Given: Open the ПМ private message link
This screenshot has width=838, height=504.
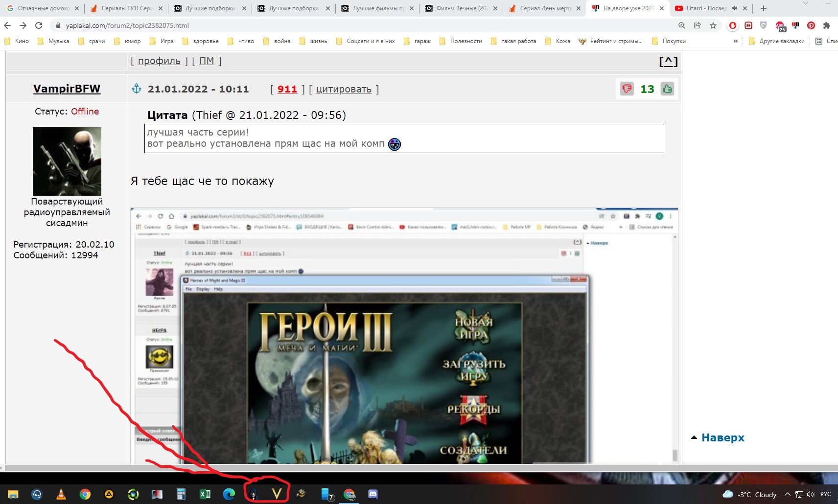Looking at the screenshot, I should [x=207, y=61].
